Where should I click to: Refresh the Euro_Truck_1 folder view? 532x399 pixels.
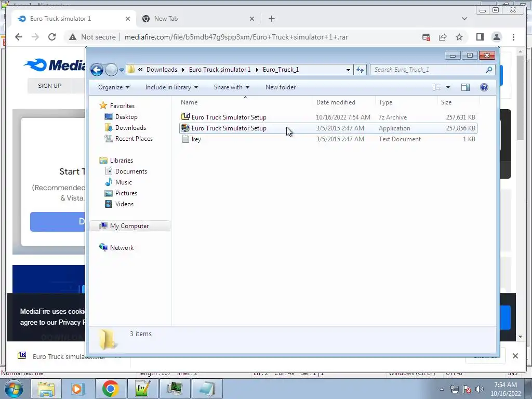360,70
